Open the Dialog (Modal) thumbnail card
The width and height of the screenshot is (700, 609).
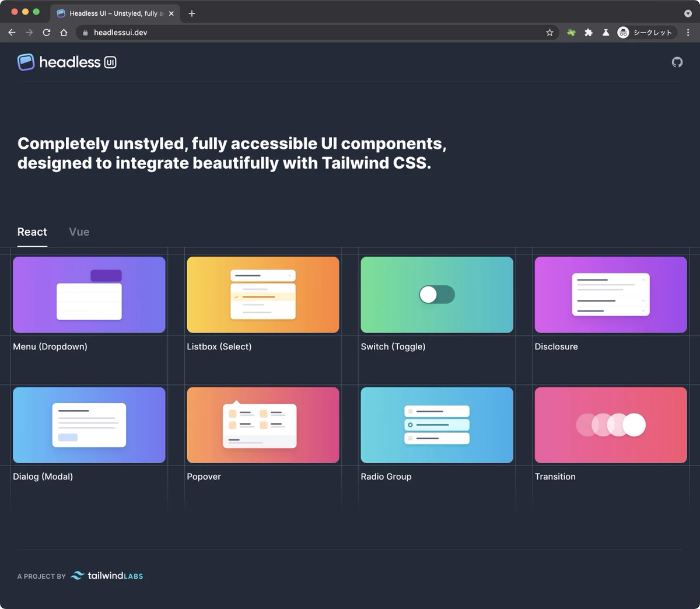(x=89, y=425)
